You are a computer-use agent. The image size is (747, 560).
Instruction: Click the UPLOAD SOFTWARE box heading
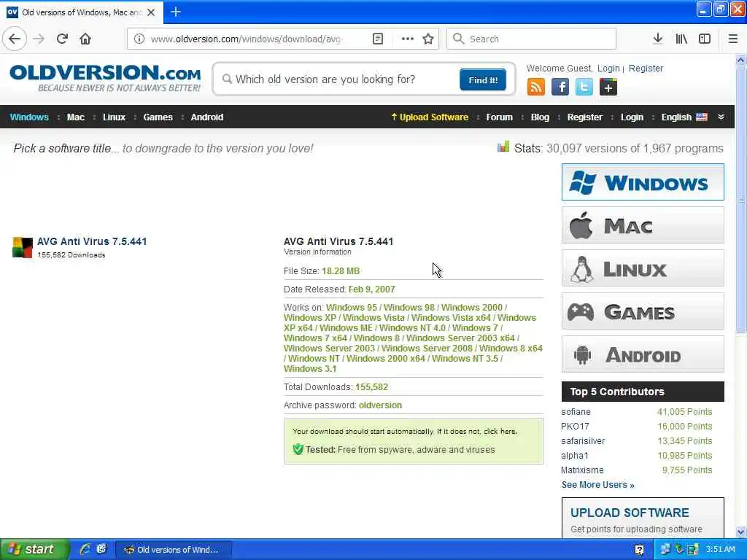click(630, 513)
